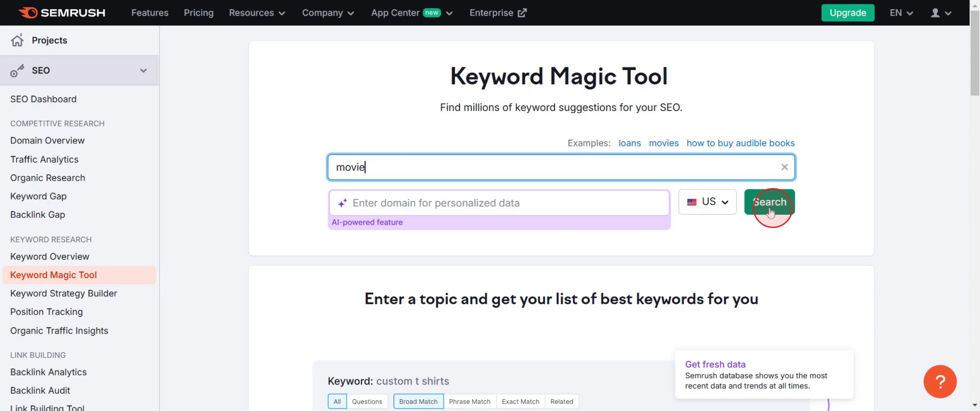Select the Phrase Match tab
This screenshot has width=980, height=411.
(470, 402)
